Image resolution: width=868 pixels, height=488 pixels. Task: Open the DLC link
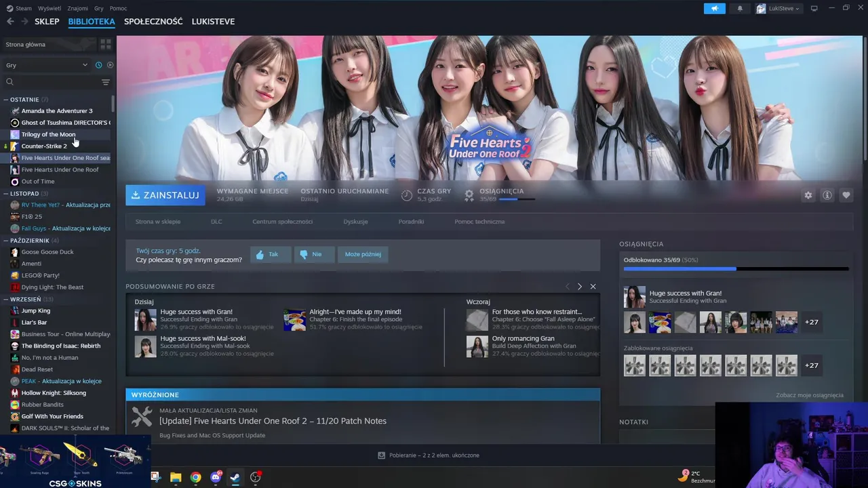tap(216, 222)
